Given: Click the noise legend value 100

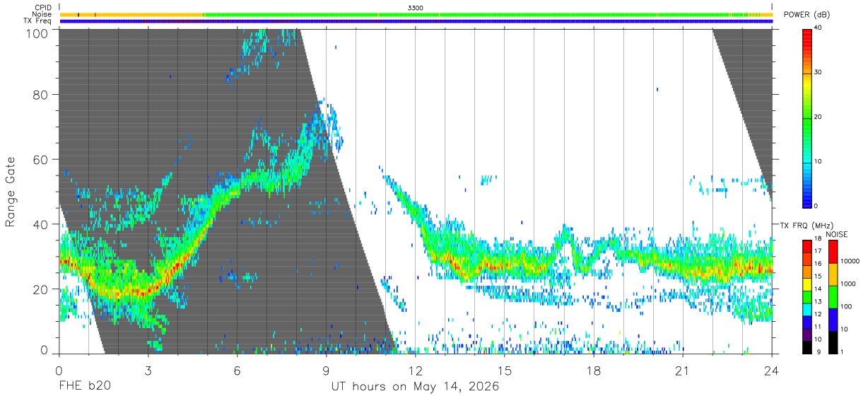Looking at the screenshot, I should click(845, 306).
